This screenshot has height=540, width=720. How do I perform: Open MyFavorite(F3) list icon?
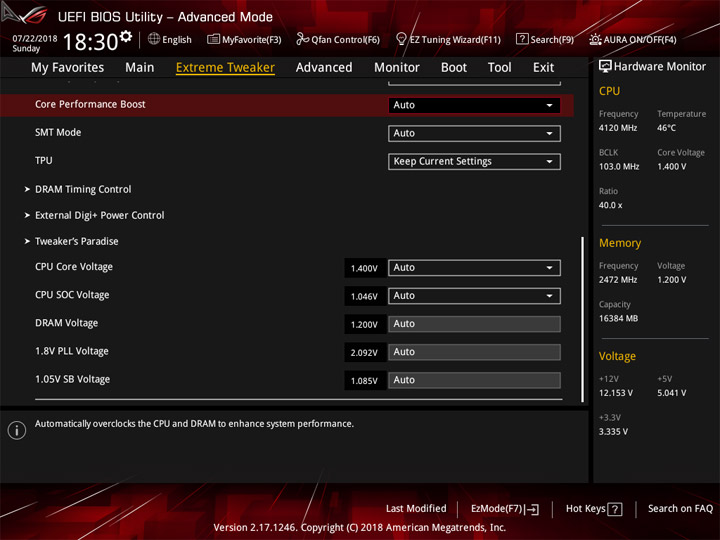point(213,39)
